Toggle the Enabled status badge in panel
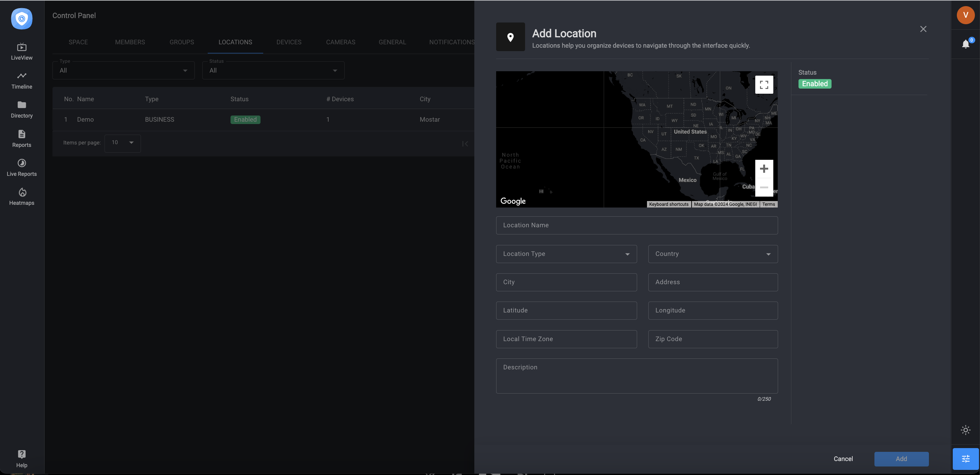The width and height of the screenshot is (980, 475). click(815, 84)
